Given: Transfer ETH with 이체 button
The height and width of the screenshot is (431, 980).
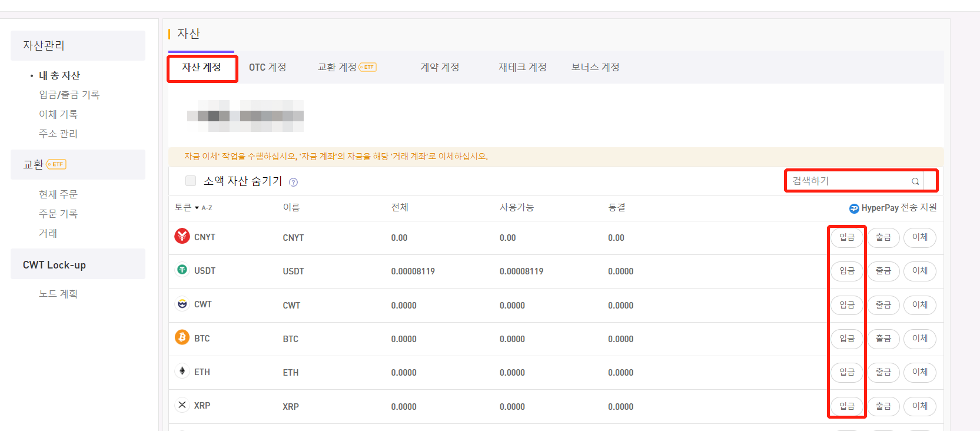Looking at the screenshot, I should 920,372.
